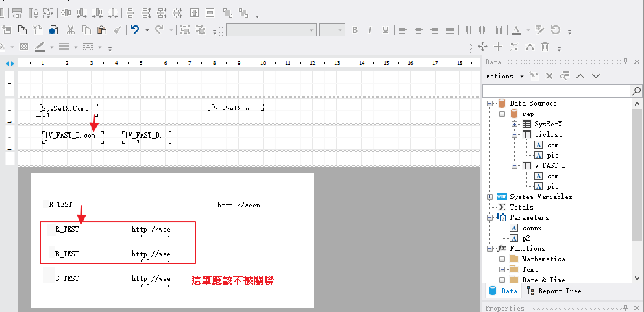Click Space Vertically Equal icon
644x312 pixels.
pyautogui.click(x=130, y=13)
